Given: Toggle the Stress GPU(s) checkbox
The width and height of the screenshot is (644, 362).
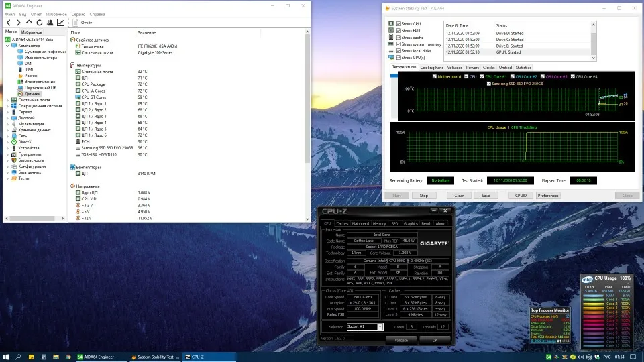Looking at the screenshot, I should (399, 57).
